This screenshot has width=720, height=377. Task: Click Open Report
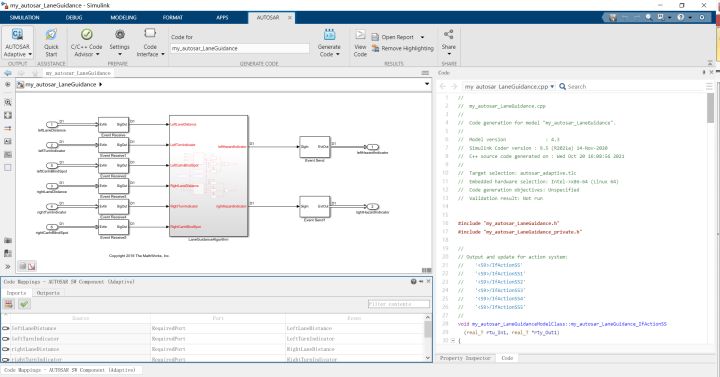point(393,37)
